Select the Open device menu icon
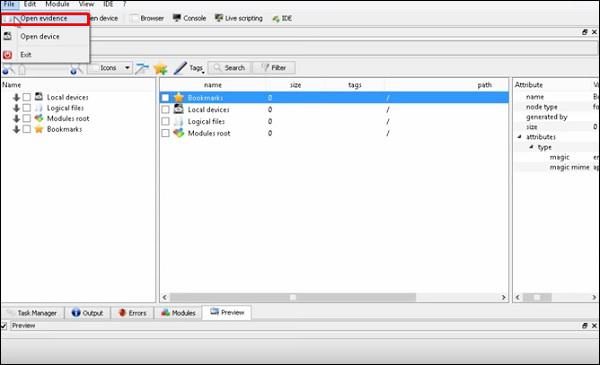600x365 pixels. pos(8,36)
